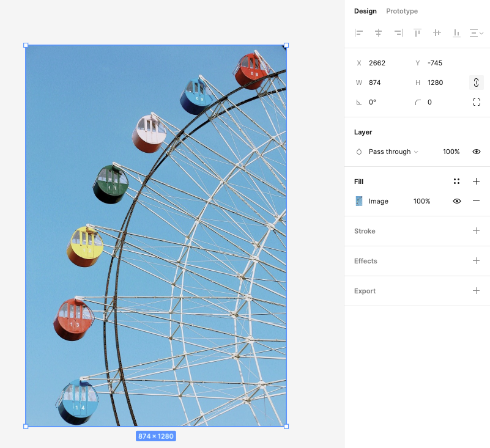The width and height of the screenshot is (490, 448).
Task: Click the 874 × 1280 size label
Action: (x=155, y=436)
